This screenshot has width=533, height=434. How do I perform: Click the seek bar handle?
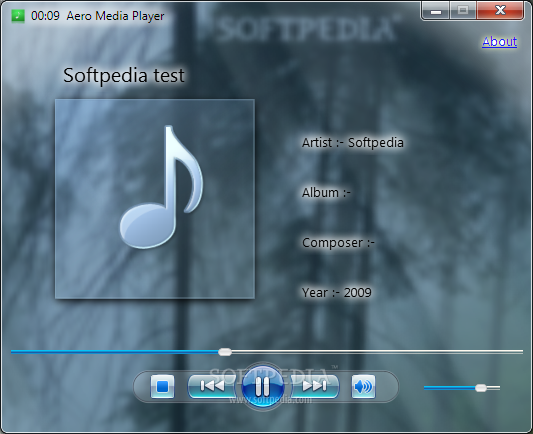click(225, 352)
